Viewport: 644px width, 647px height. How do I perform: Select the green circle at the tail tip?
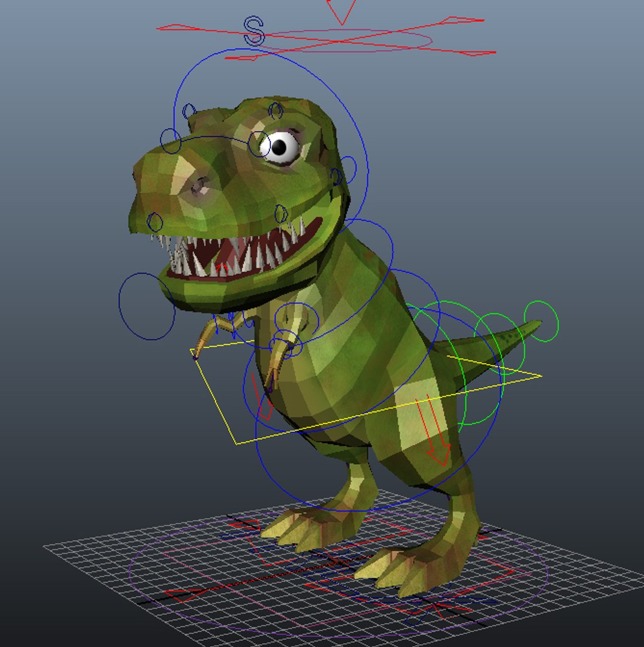point(541,321)
